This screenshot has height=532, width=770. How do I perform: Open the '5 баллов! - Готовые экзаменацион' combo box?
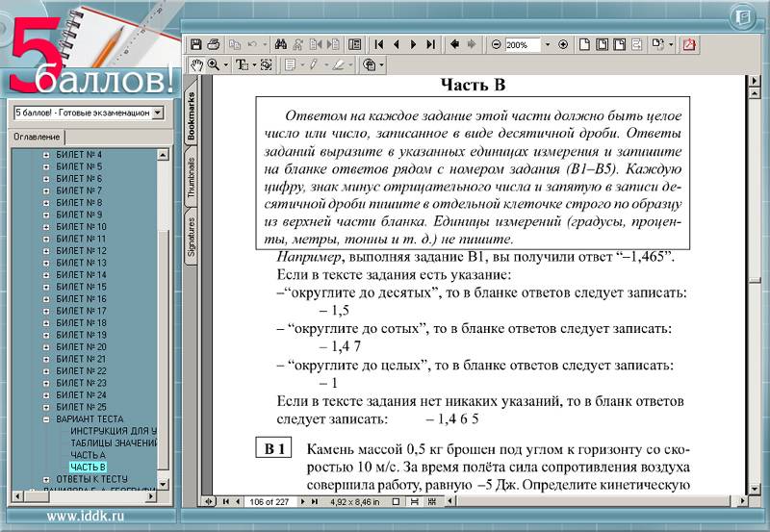tap(89, 113)
